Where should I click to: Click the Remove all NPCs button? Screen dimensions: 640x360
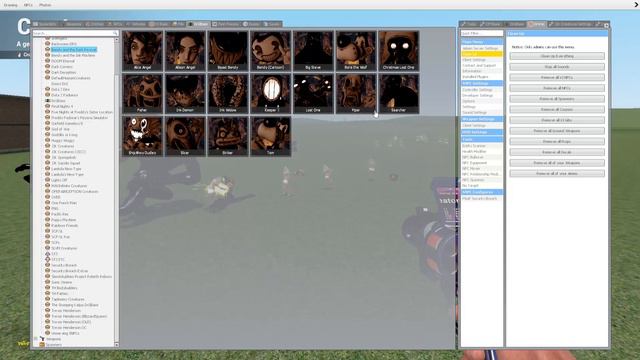tap(557, 88)
